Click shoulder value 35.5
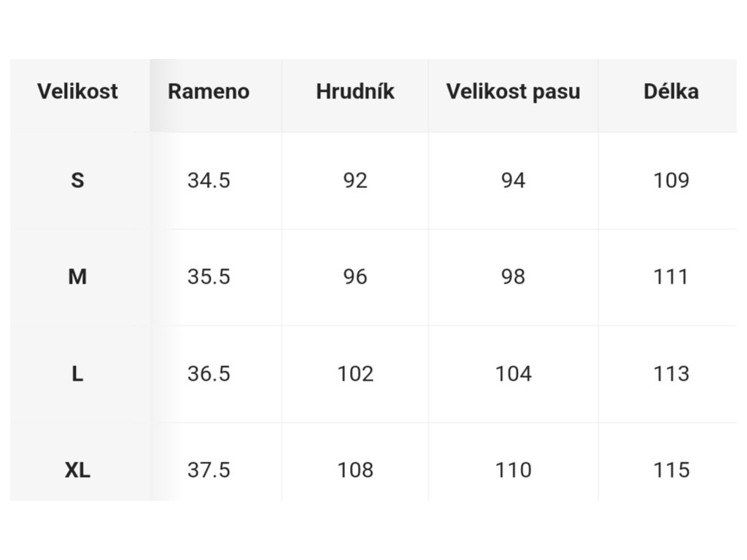Image resolution: width=747 pixels, height=560 pixels. (x=209, y=276)
